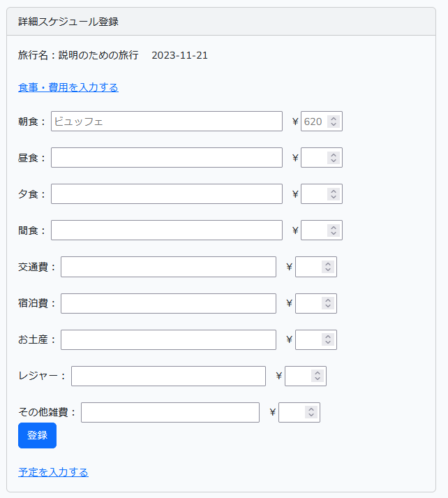Image resolution: width=448 pixels, height=498 pixels.
Task: Open the 予定を入力する link
Action: [x=53, y=472]
